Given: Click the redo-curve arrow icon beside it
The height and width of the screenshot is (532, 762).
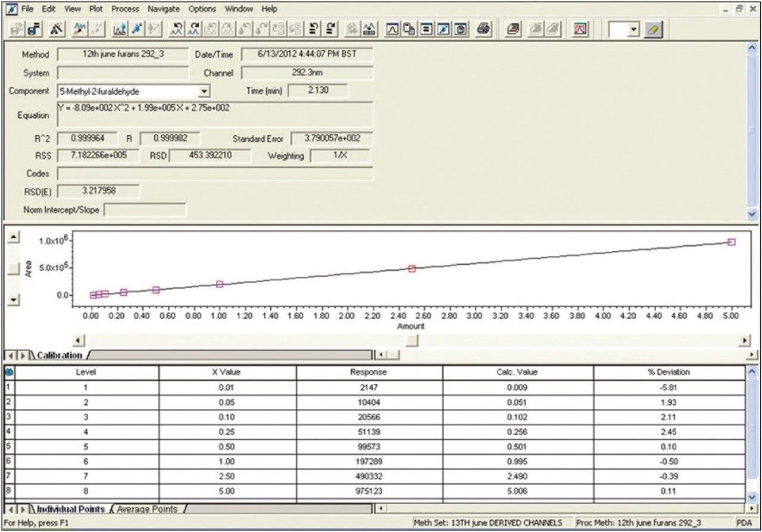Looking at the screenshot, I should [x=195, y=27].
